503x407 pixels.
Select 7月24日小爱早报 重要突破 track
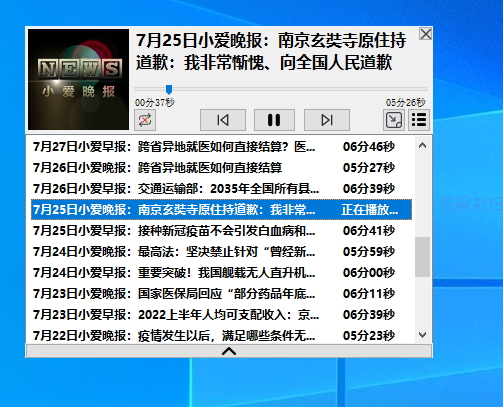221,273
